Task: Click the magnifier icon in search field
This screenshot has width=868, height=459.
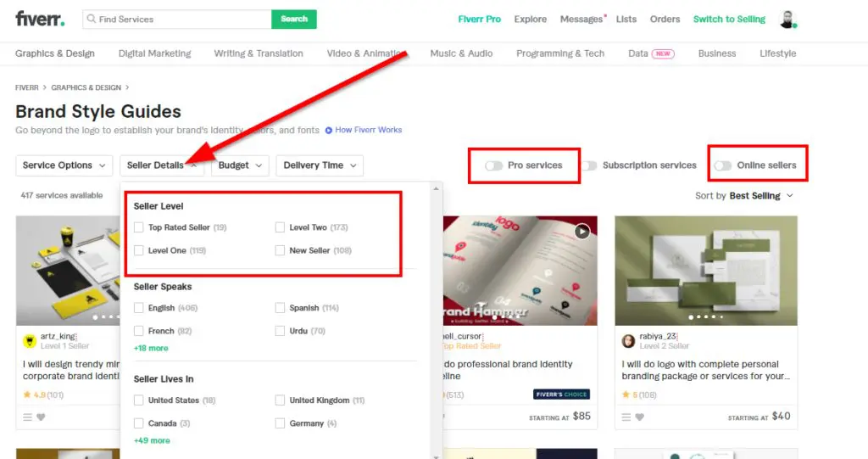Action: pyautogui.click(x=92, y=19)
